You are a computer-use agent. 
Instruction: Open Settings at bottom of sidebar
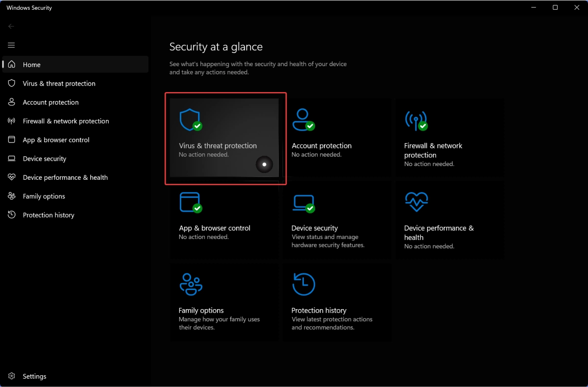click(75, 376)
